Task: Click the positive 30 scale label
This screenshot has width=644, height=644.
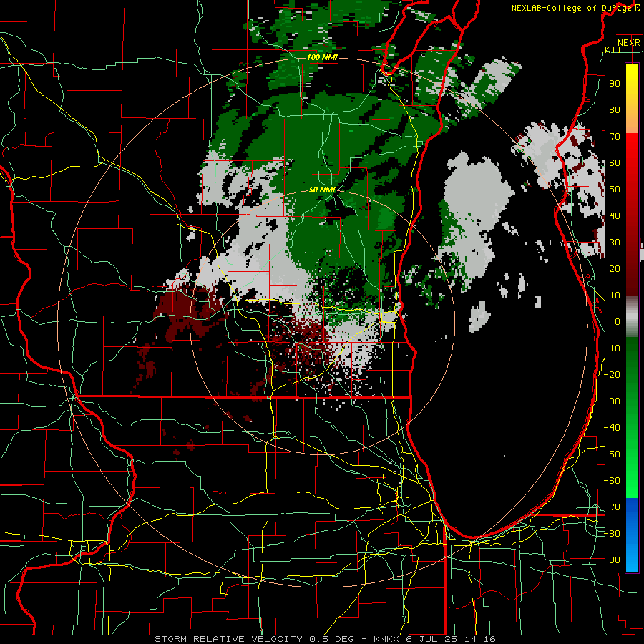Action: (x=615, y=243)
